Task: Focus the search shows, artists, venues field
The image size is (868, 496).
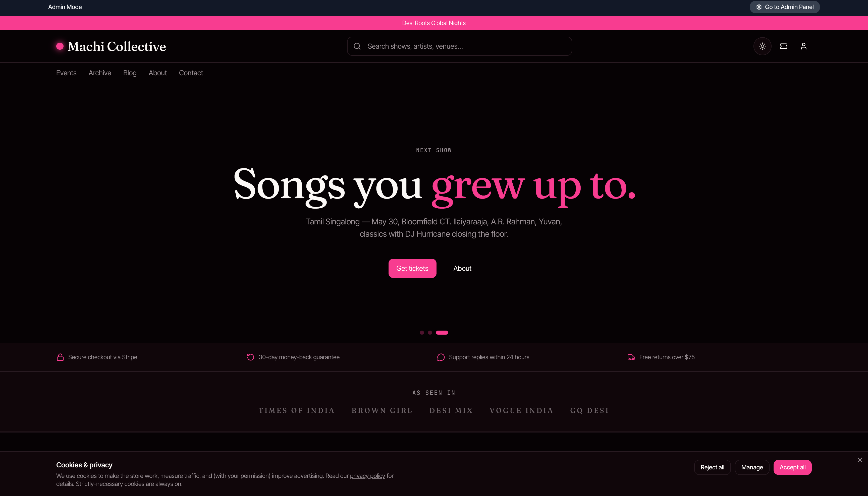Action: (x=459, y=46)
